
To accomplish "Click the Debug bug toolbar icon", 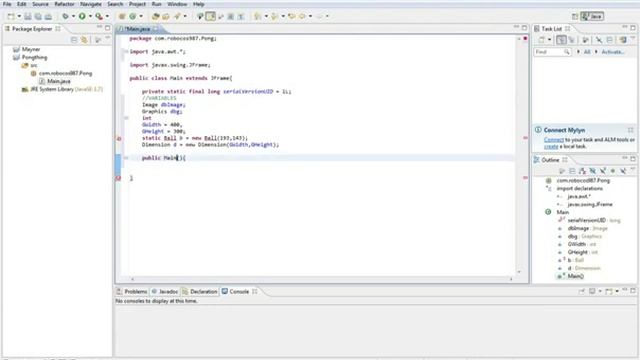I will coord(65,16).
